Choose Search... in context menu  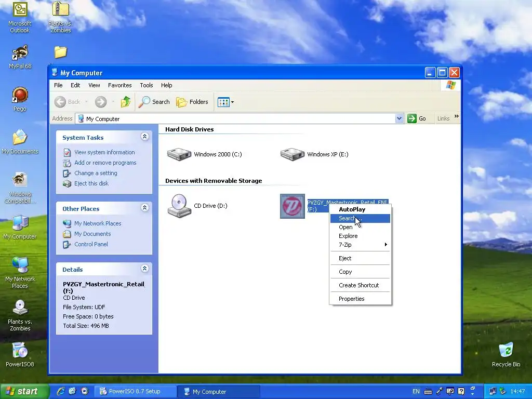pos(361,218)
